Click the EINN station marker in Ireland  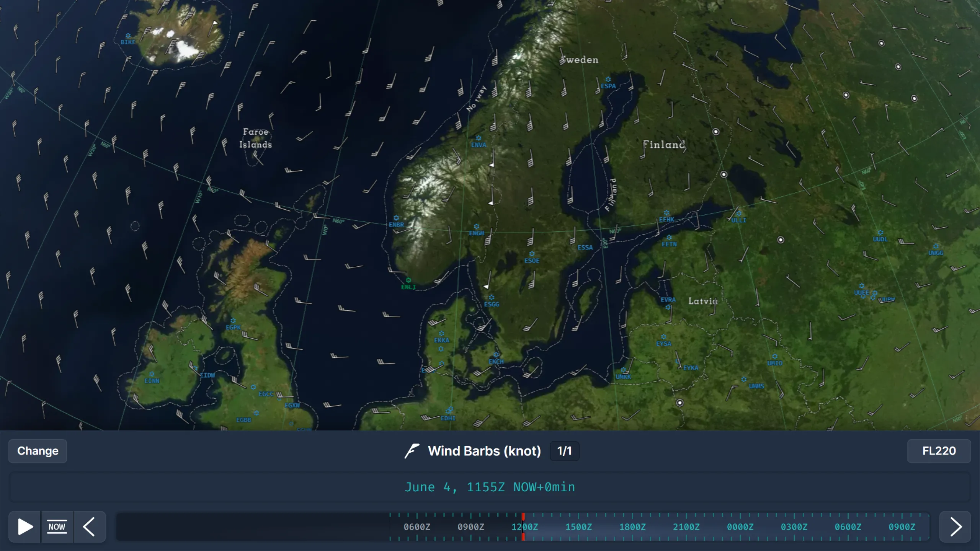[x=152, y=374]
